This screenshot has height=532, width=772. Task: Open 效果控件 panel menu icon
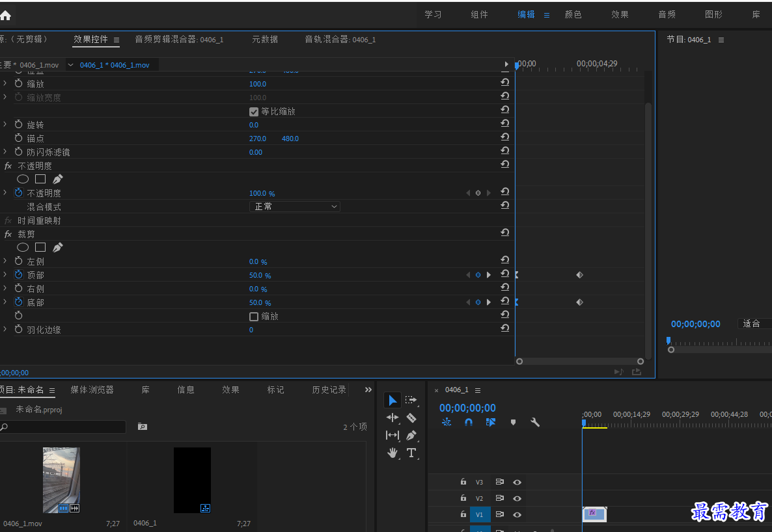[117, 40]
